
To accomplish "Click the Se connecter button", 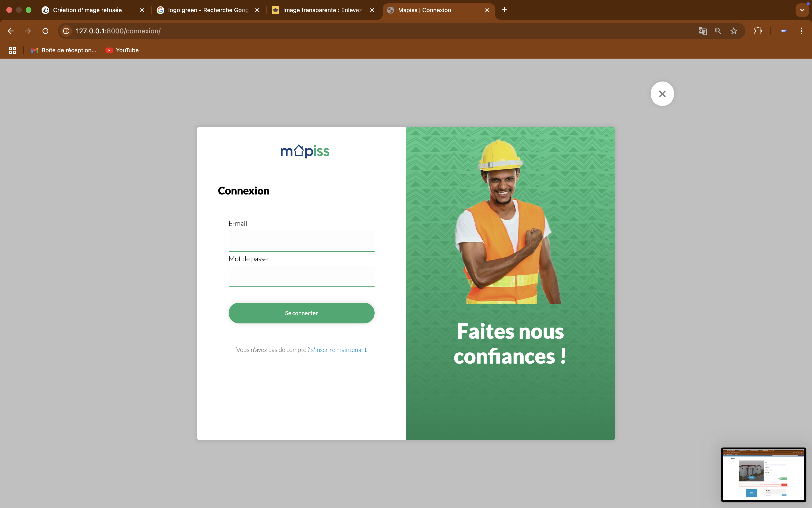I will tap(301, 313).
